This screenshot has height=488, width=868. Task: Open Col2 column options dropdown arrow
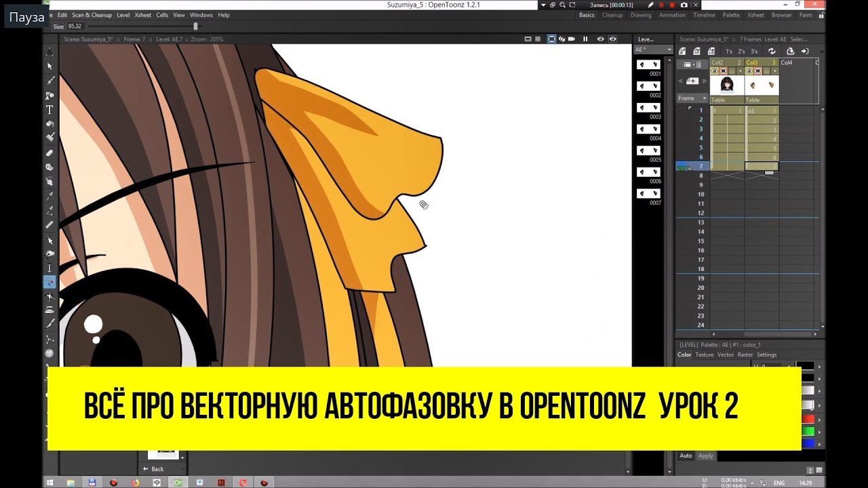(x=740, y=70)
